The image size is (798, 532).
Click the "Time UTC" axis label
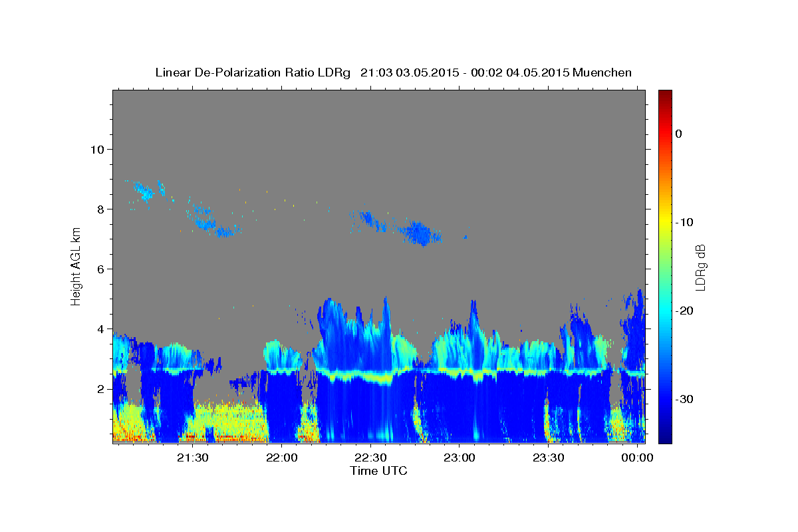[378, 471]
